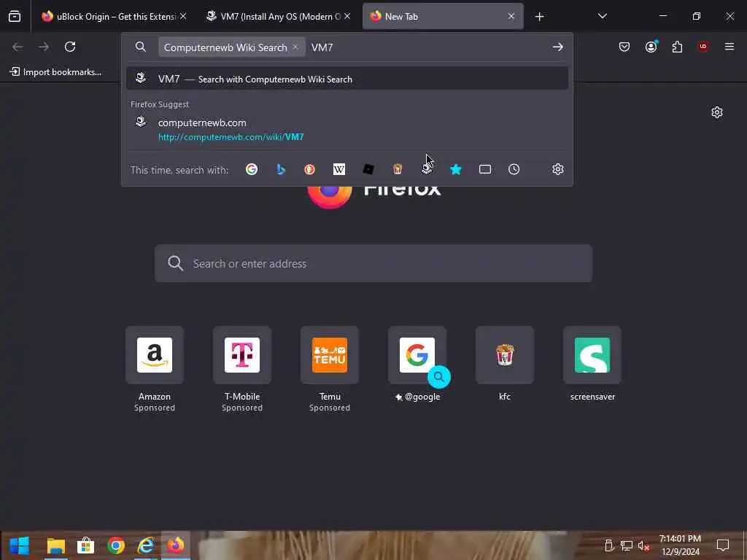This screenshot has width=747, height=560.
Task: Reload the current page
Action: (x=70, y=47)
